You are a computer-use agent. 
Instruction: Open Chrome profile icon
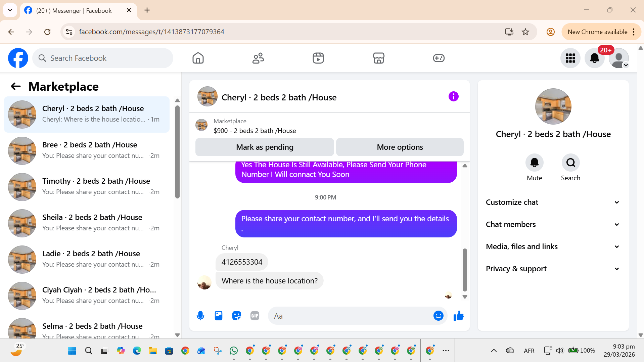click(x=550, y=32)
